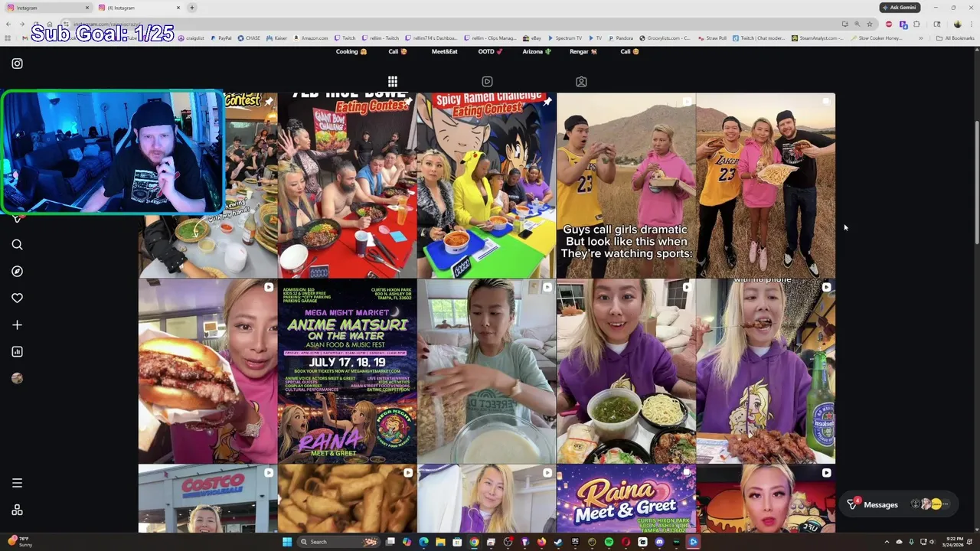
Task: Switch to the first Instagram browser tab
Action: (50, 8)
